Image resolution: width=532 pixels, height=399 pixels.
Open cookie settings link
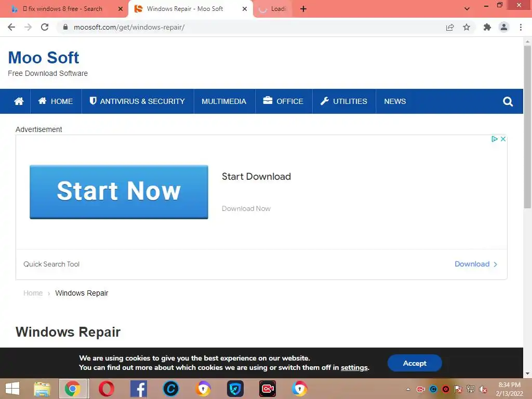[x=354, y=367]
